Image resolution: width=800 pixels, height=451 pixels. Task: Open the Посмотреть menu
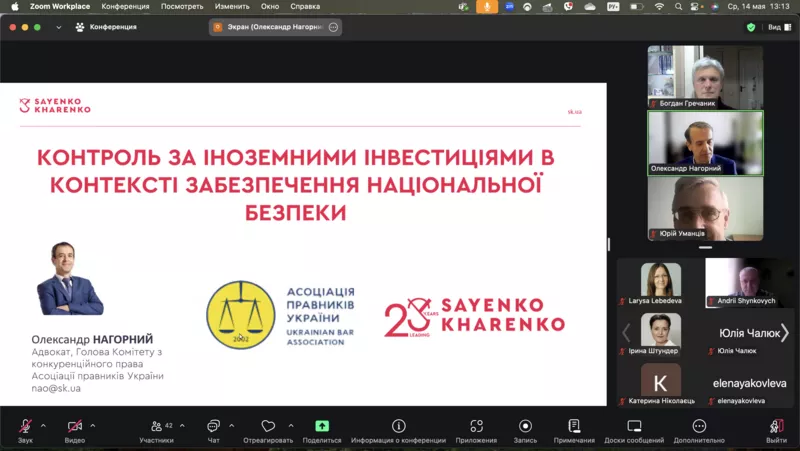(182, 7)
